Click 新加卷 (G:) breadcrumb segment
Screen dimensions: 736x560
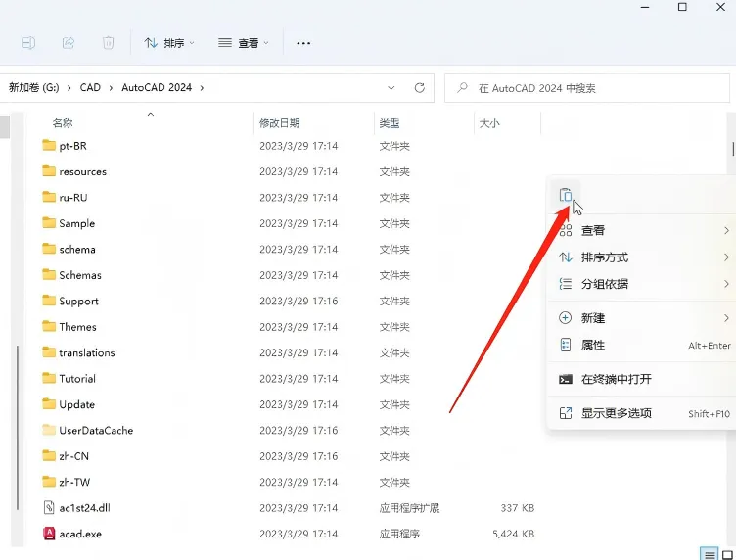(x=34, y=88)
